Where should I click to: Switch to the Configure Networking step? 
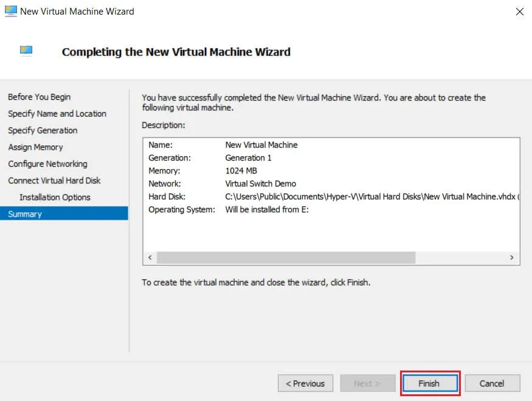[47, 164]
